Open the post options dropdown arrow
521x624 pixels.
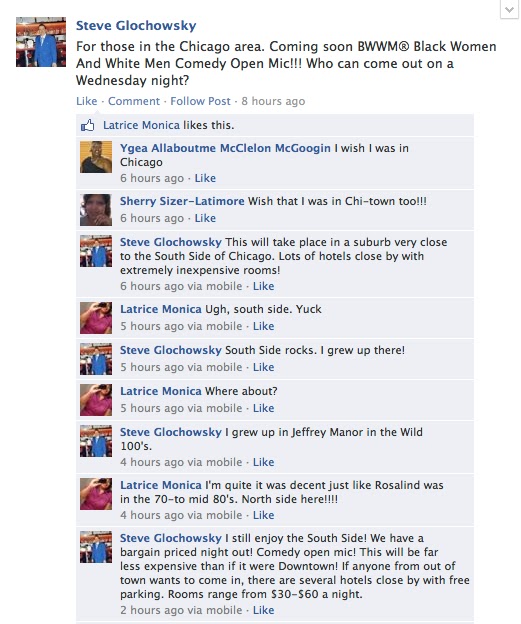pos(509,9)
